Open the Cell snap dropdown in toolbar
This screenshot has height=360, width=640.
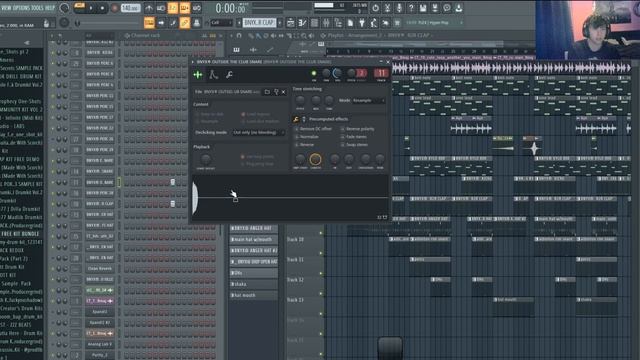[221, 23]
